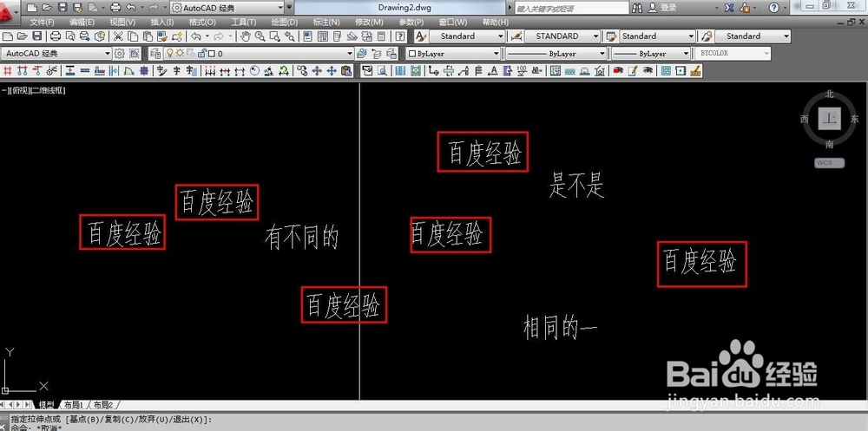This screenshot has height=431, width=868.
Task: Click the binoculars search icon
Action: point(637,9)
